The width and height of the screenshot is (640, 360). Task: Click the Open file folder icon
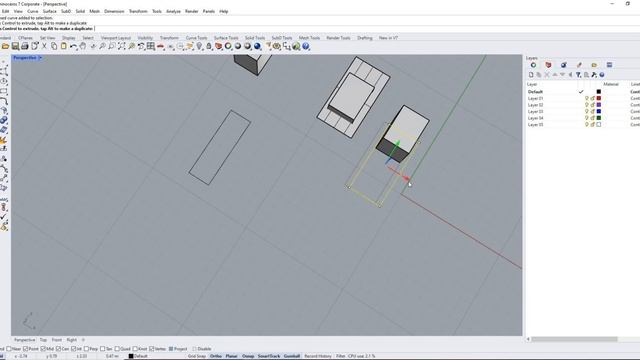pos(5,47)
